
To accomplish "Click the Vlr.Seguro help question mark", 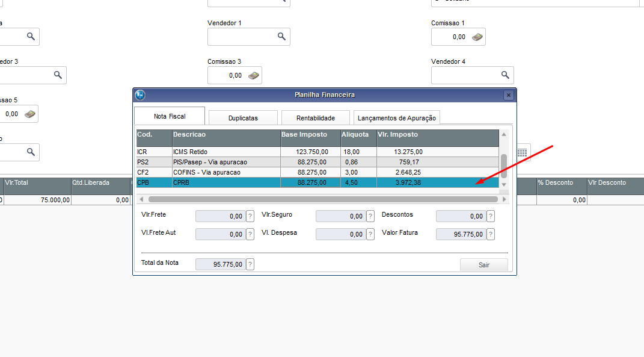I will click(370, 216).
